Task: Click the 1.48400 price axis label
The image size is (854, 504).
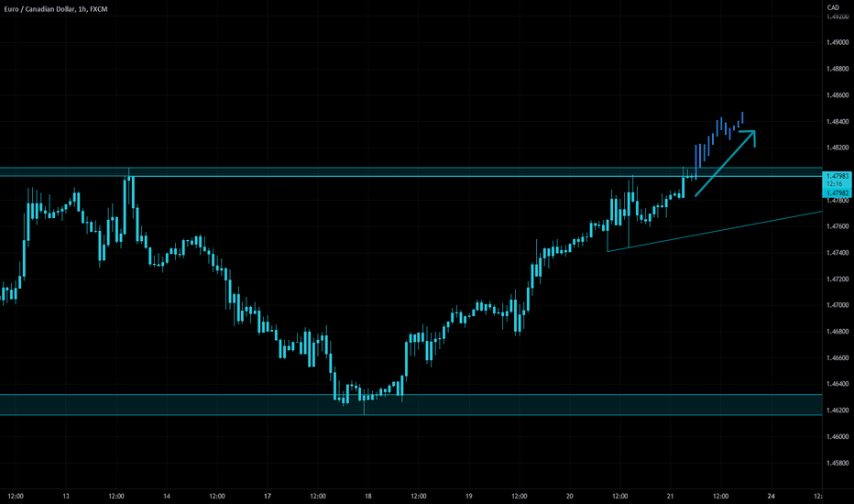Action: point(838,122)
